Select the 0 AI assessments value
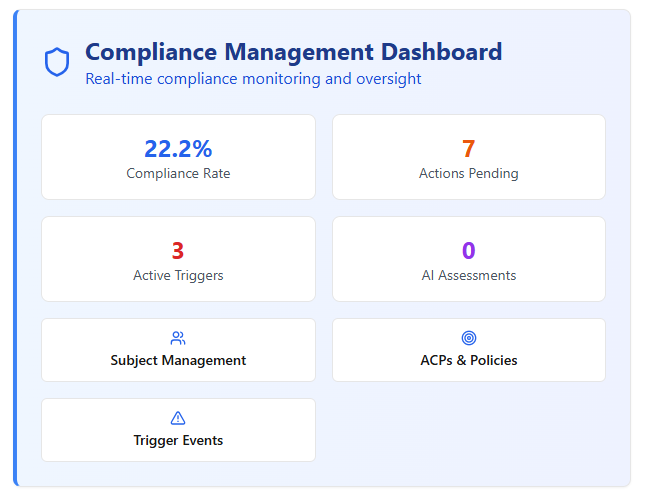The width and height of the screenshot is (645, 499). tap(469, 251)
